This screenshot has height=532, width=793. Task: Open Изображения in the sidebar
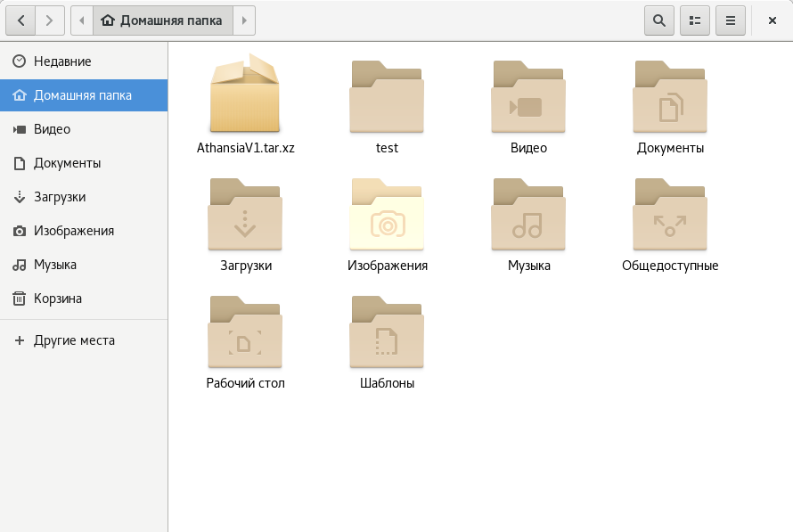(x=84, y=231)
